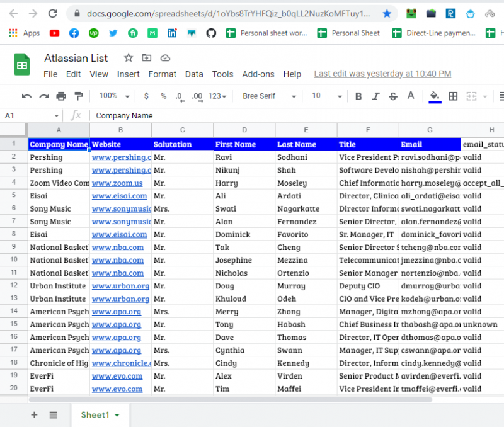Click the Redo arrow in toolbar
This screenshot has height=427, width=504.
coord(44,96)
